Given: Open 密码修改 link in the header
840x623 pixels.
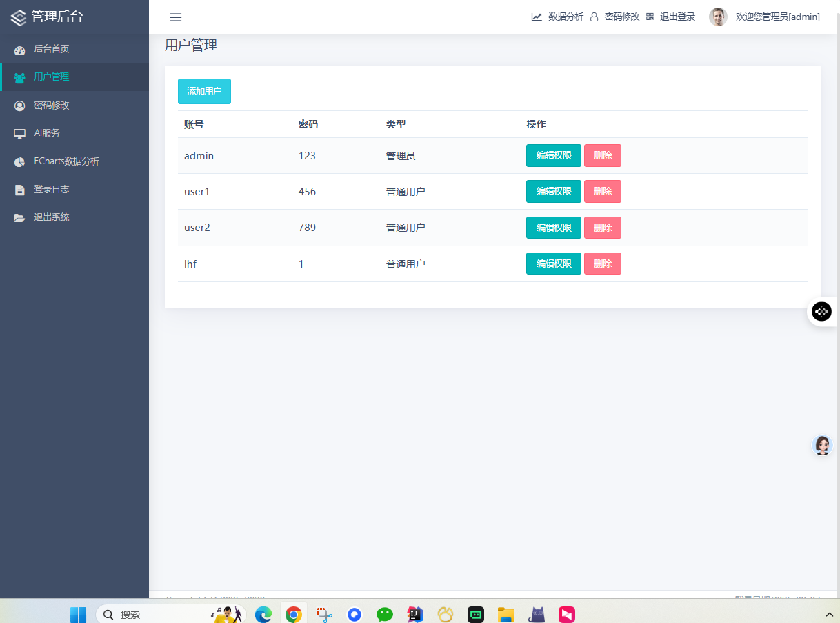Looking at the screenshot, I should pos(622,17).
